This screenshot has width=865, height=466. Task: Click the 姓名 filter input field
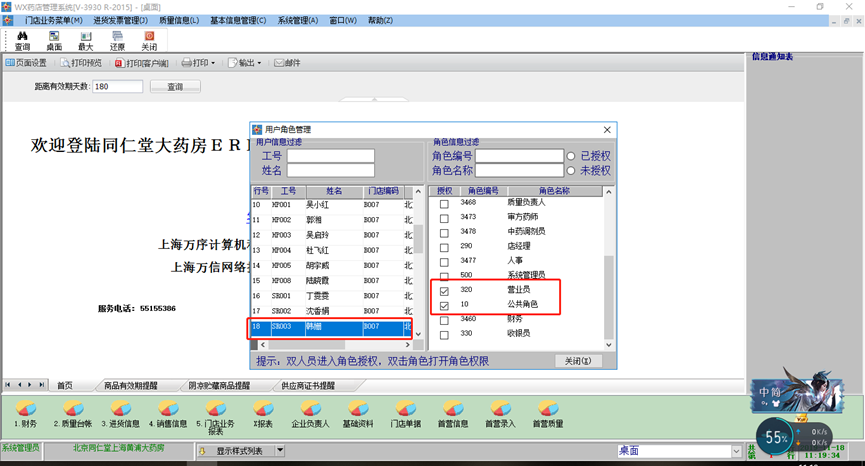click(x=330, y=170)
